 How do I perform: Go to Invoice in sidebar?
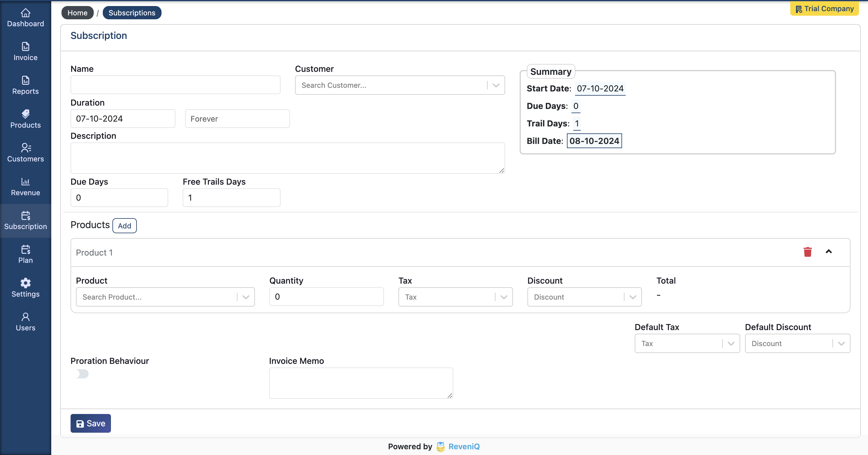click(25, 52)
